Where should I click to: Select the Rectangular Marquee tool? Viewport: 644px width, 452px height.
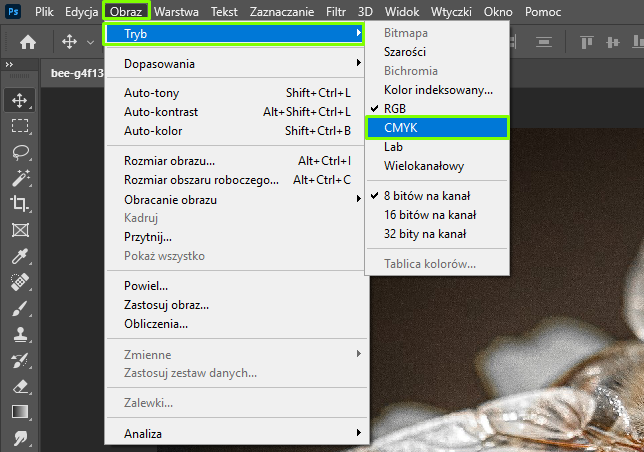click(x=20, y=126)
